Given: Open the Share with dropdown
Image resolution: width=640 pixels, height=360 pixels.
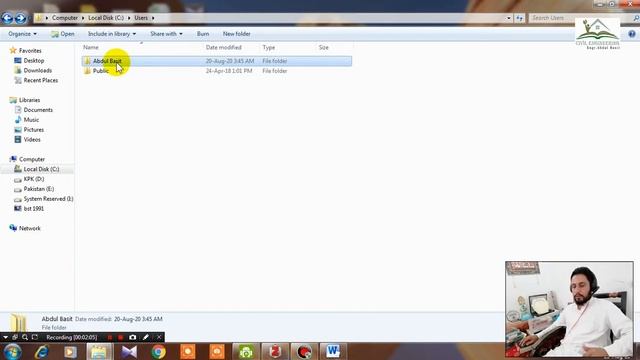Looking at the screenshot, I should [x=166, y=34].
